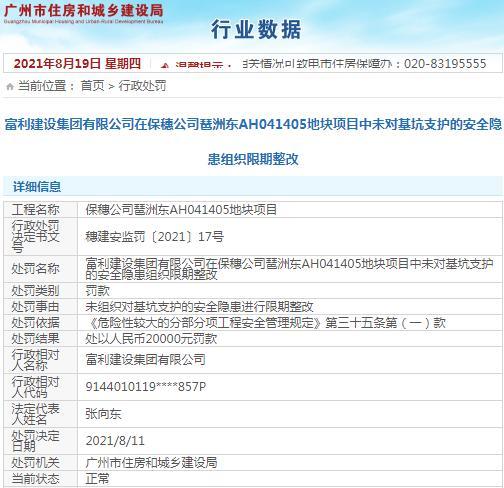Click the 处罚决定日期 label
This screenshot has height=488, width=504.
click(36, 441)
